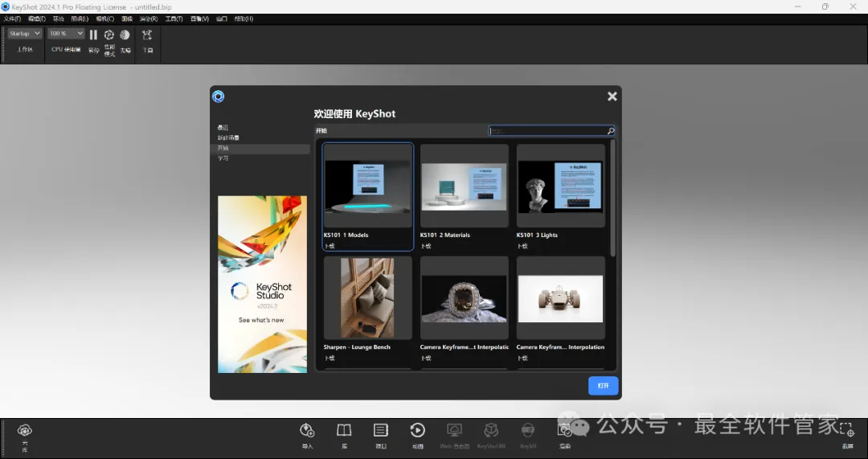Click the KeyShot title bar app icon
This screenshot has height=459, width=868.
(x=6, y=6)
